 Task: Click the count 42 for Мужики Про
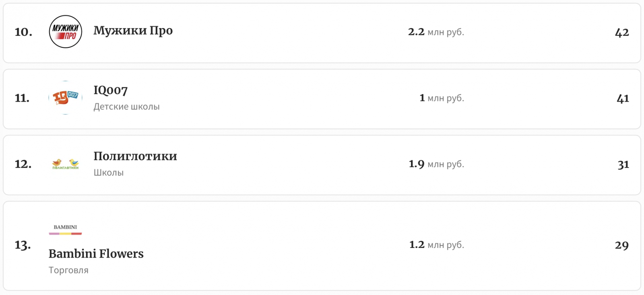click(x=621, y=32)
